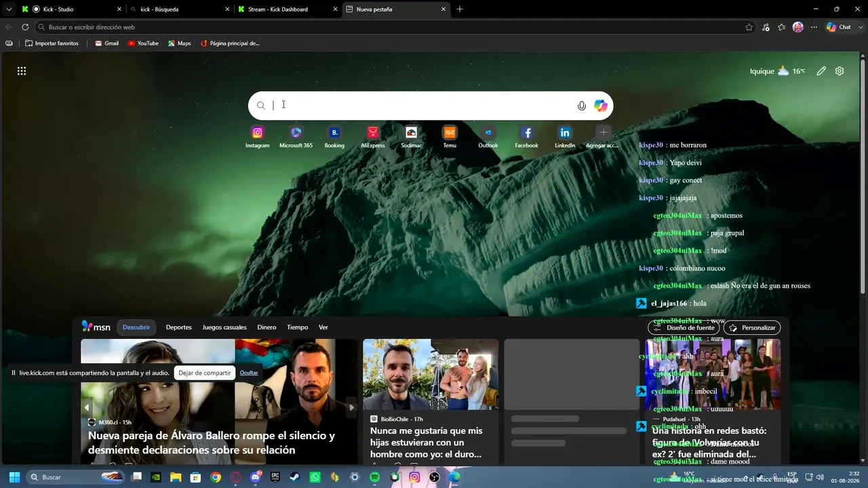This screenshot has height=488, width=868.
Task: Open the BioBioChile article card
Action: click(431, 402)
